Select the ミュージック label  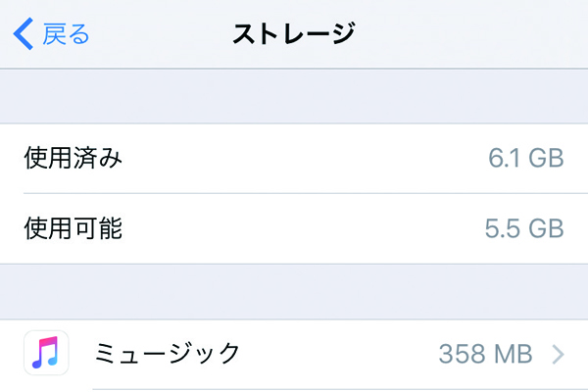(x=167, y=353)
